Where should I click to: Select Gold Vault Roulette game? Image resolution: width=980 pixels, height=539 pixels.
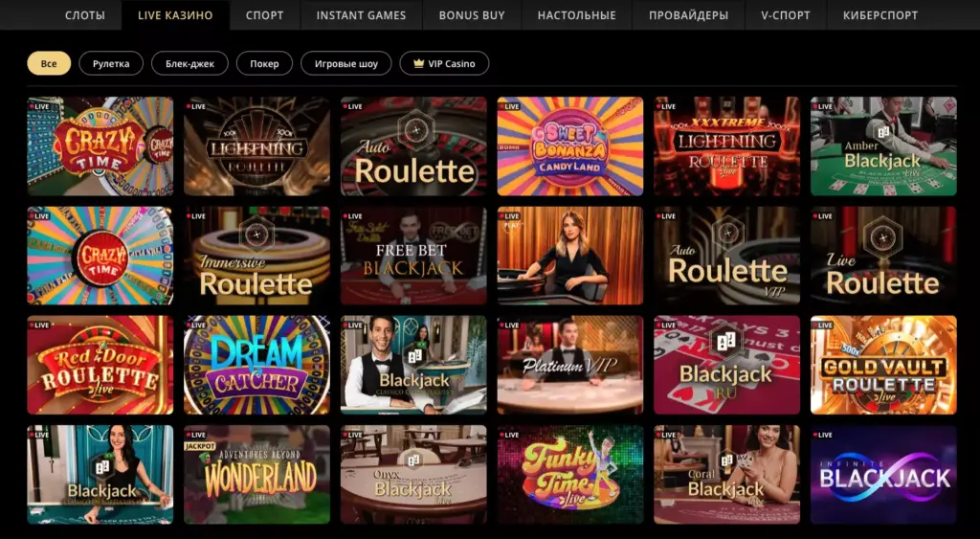883,365
